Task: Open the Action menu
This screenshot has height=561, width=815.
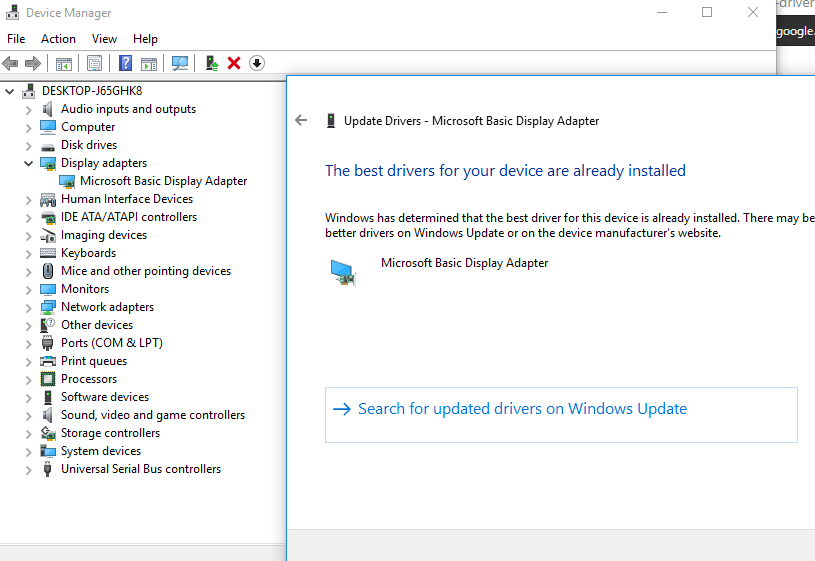Action: pyautogui.click(x=58, y=39)
